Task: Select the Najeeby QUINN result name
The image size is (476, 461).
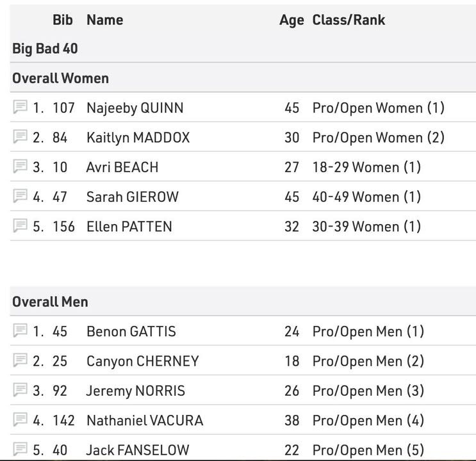Action: coord(135,108)
